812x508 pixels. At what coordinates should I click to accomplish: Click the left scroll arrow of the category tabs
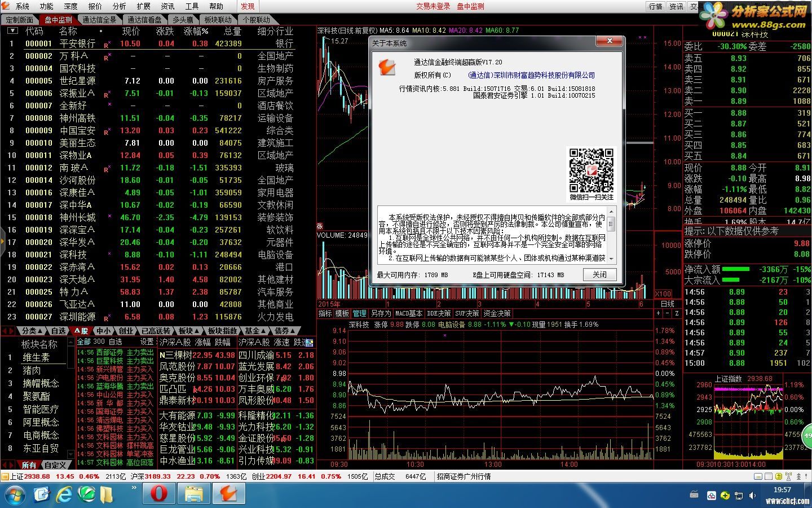click(5, 331)
